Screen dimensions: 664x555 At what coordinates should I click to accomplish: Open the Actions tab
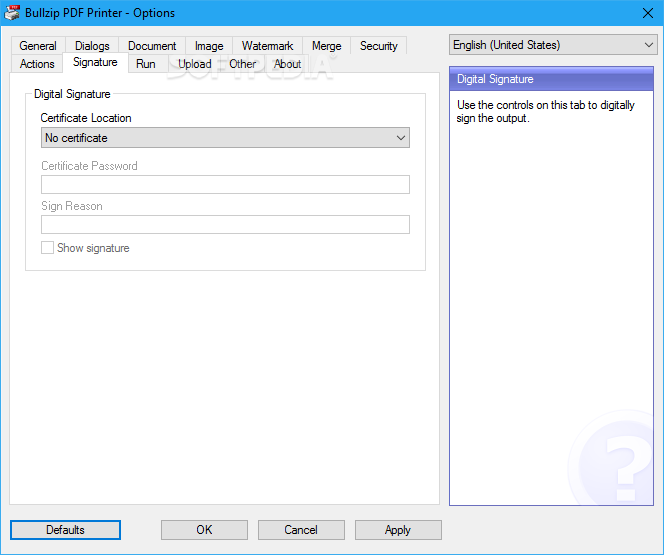pos(37,64)
